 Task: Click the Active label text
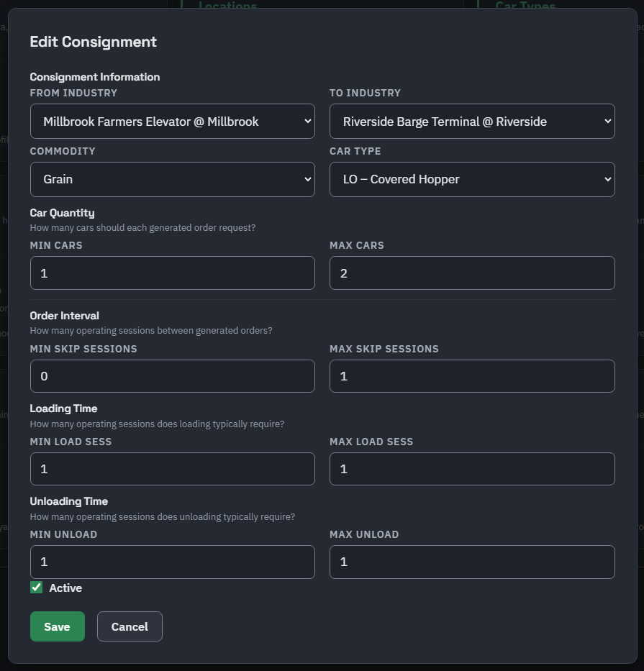65,588
